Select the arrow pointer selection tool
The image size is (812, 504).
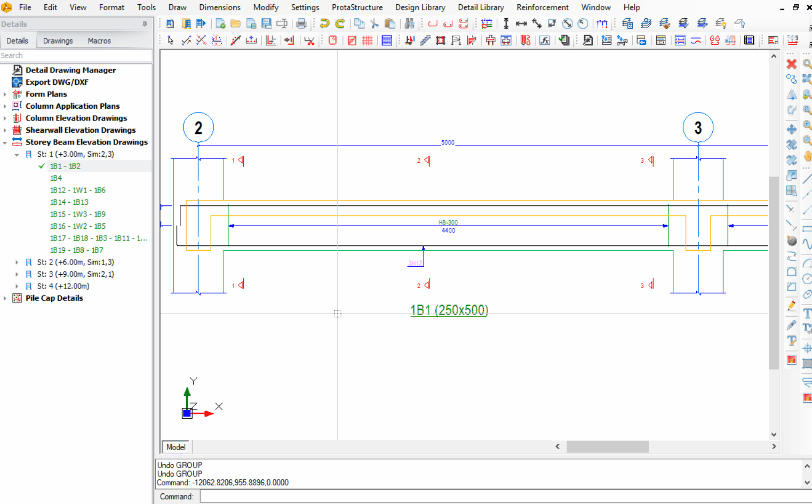tap(170, 41)
